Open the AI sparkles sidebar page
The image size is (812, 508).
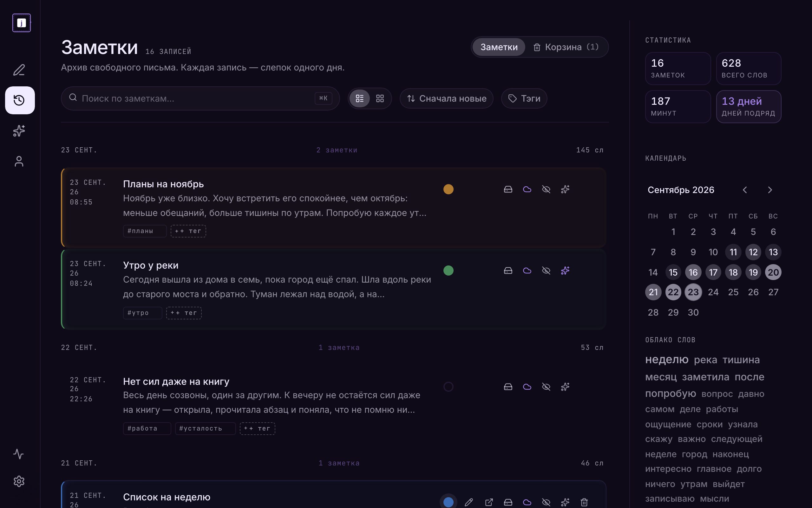tap(19, 131)
